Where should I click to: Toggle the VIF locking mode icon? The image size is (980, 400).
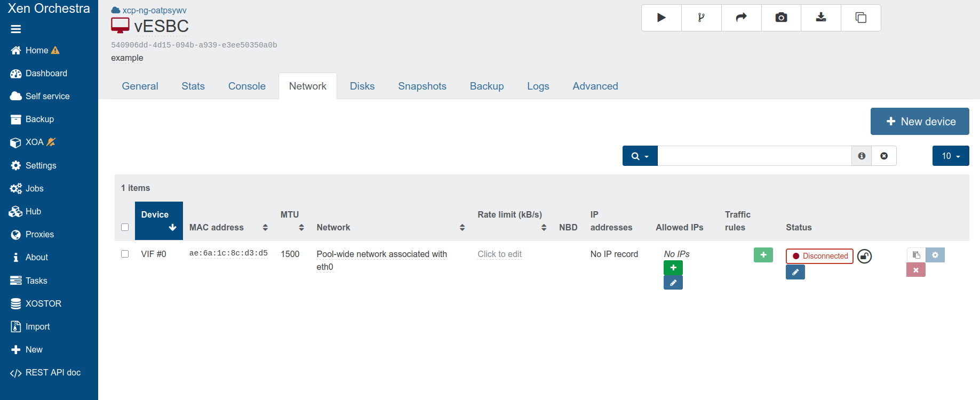coord(864,257)
